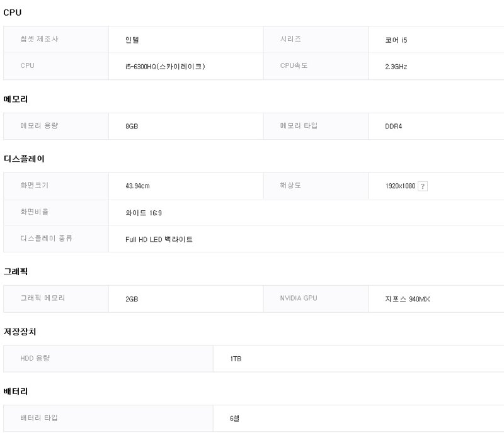The width and height of the screenshot is (504, 433).
Task: Select the 1920x1080 resolution text
Action: (x=400, y=186)
